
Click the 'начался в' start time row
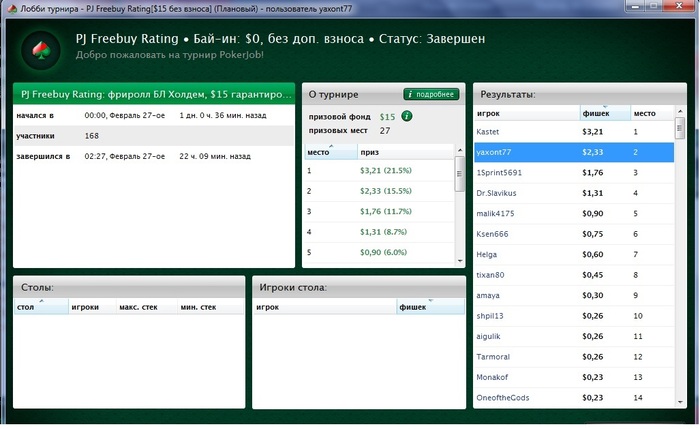click(x=154, y=116)
